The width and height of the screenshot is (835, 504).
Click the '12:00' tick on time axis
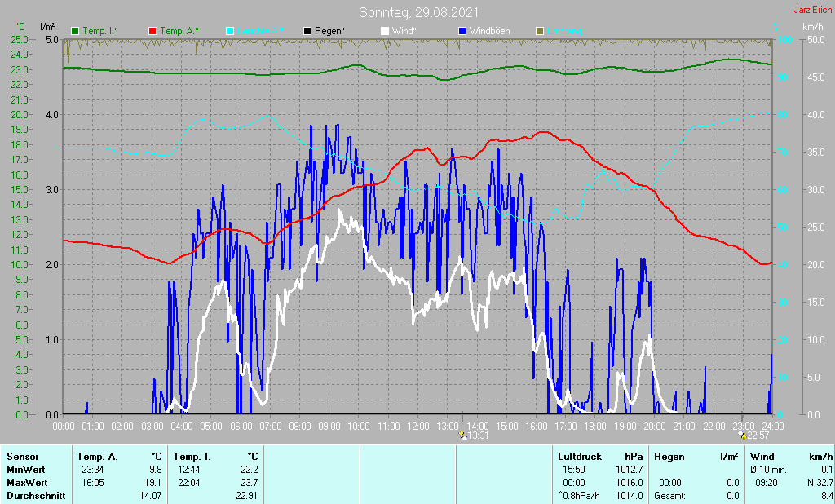(x=418, y=427)
